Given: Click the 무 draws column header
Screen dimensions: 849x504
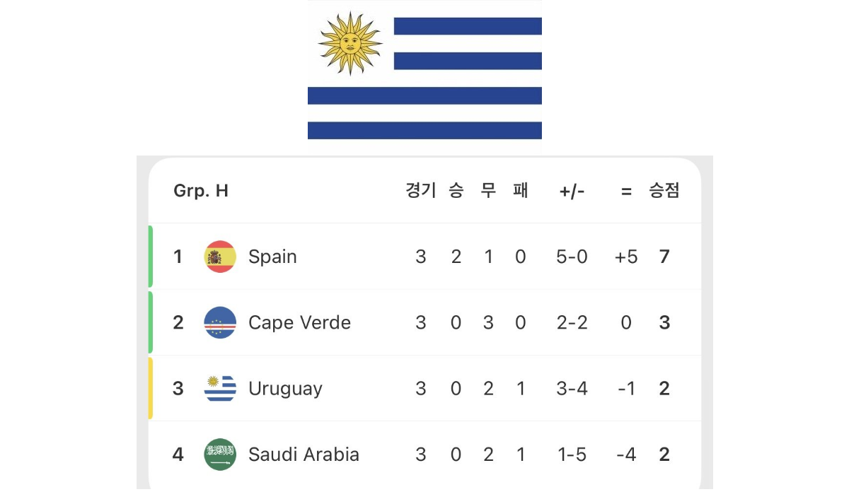Looking at the screenshot, I should [x=488, y=190].
